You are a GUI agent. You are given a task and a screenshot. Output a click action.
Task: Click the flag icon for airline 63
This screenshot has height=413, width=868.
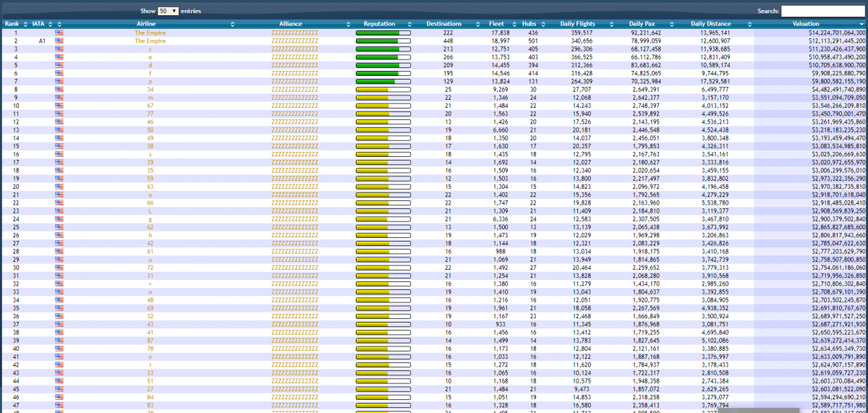click(x=59, y=186)
